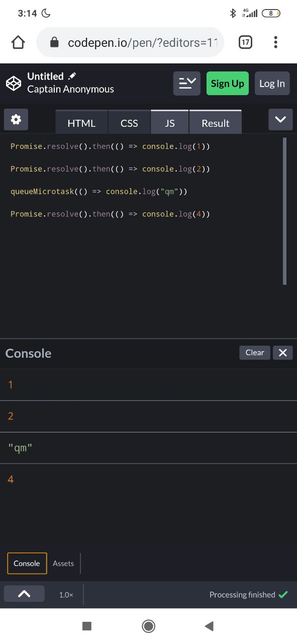
Task: Click code line with console.log(2)
Action: click(110, 169)
